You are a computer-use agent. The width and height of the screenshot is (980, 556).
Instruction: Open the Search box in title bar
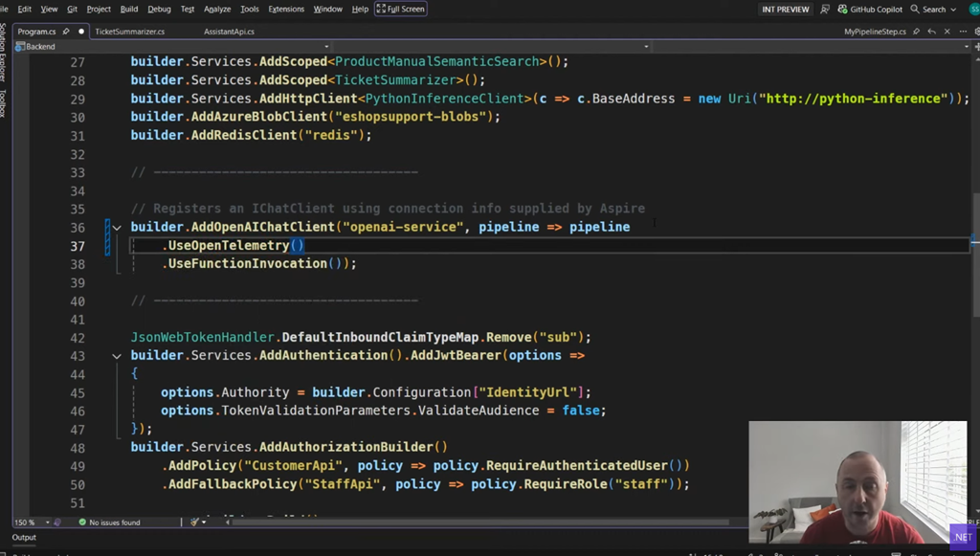pyautogui.click(x=932, y=9)
